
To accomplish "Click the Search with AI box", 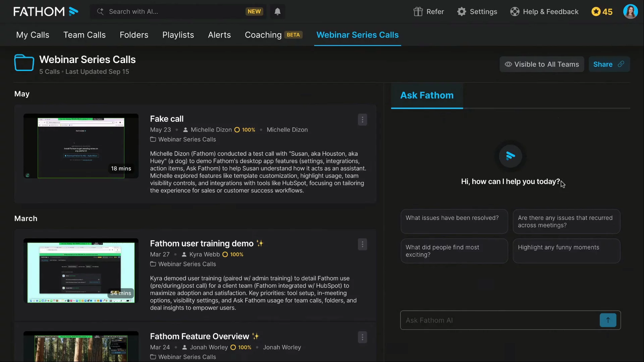I will (x=174, y=12).
